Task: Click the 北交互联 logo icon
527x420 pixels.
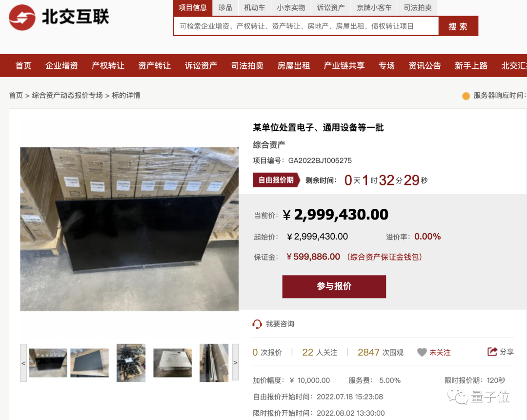Action: (22, 17)
